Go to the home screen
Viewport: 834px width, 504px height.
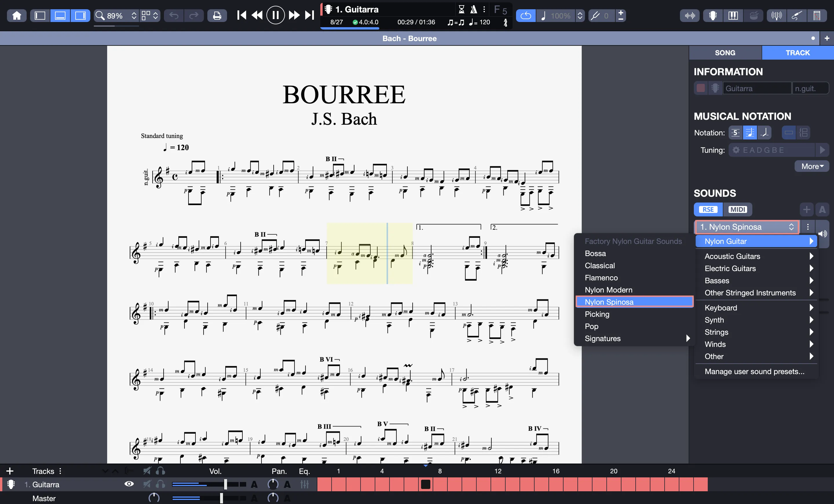tap(17, 16)
